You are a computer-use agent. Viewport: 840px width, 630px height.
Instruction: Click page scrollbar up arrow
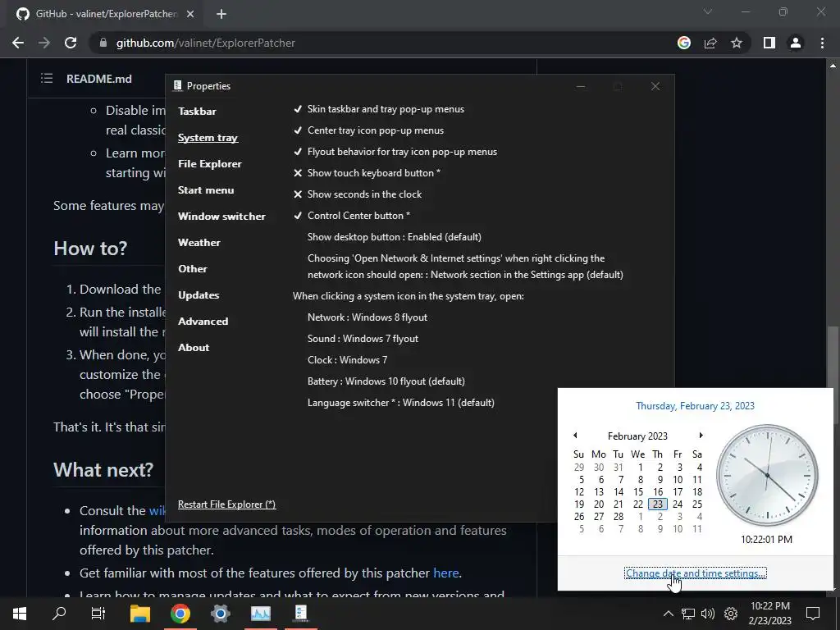[x=833, y=66]
